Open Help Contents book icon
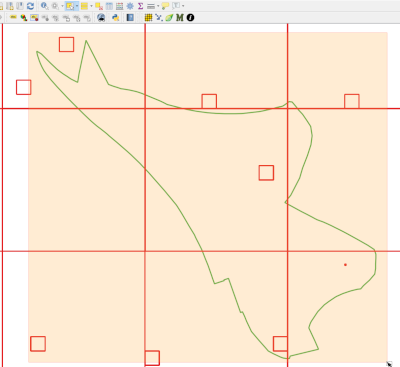Viewport: 400px width, 367px height. 130,17
